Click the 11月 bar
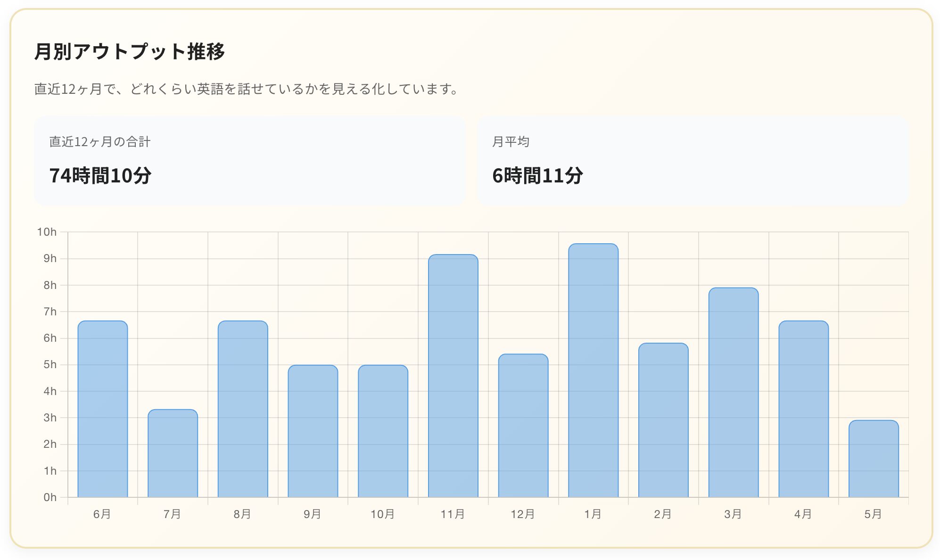Image resolution: width=940 pixels, height=560 pixels. pos(454,376)
